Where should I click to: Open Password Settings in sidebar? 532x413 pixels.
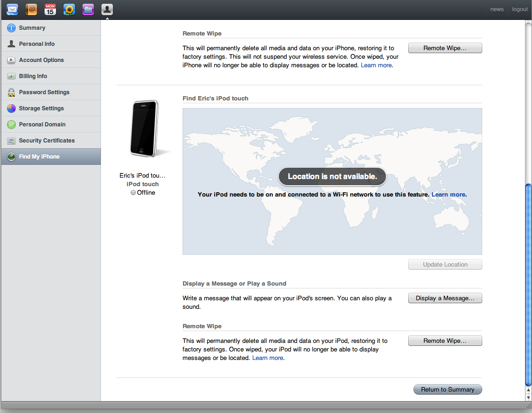51,92
